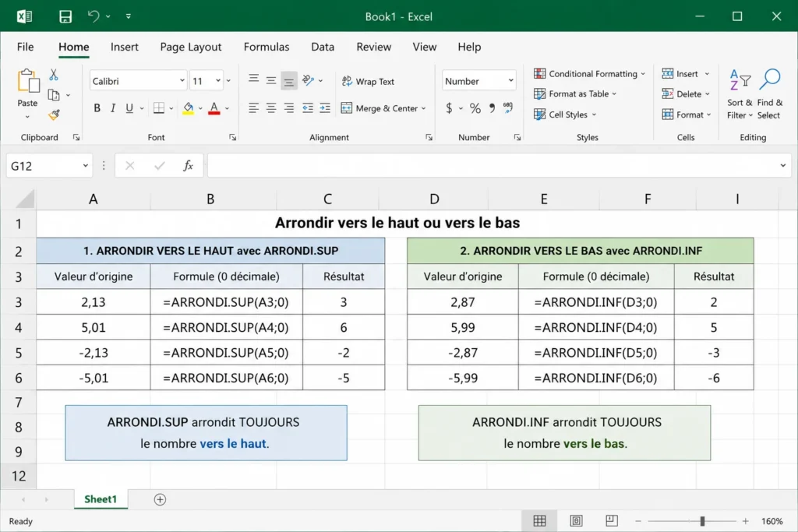The width and height of the screenshot is (798, 532).
Task: Open the Page Layout tab
Action: [x=191, y=47]
